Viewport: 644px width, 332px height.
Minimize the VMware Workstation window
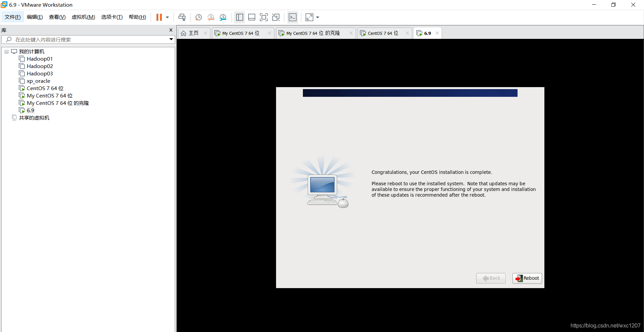click(594, 5)
